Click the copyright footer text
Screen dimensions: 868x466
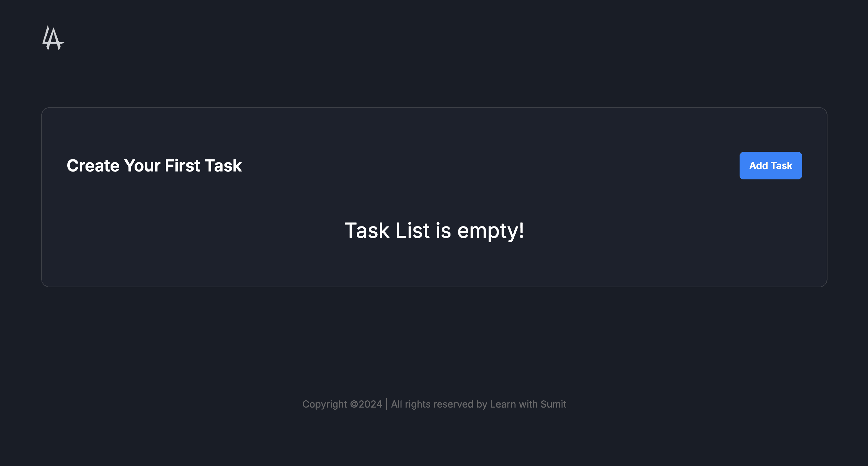click(434, 404)
